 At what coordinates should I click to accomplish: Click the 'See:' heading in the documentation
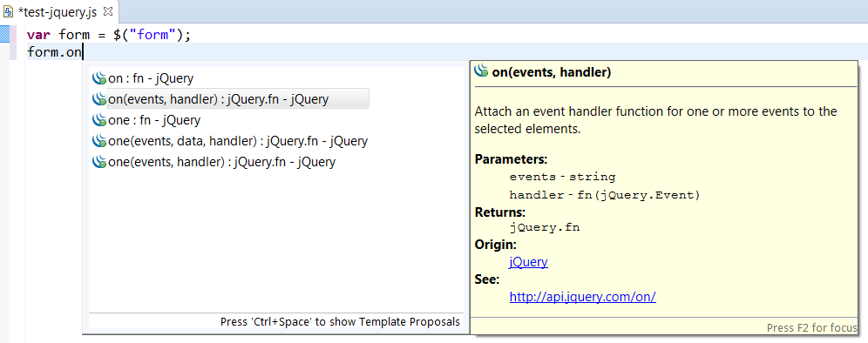[x=487, y=279]
